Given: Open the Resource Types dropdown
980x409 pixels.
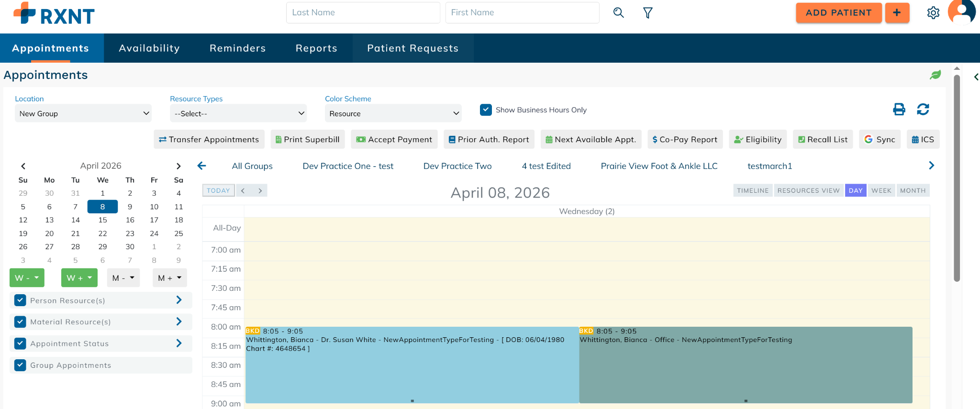Looking at the screenshot, I should 238,113.
